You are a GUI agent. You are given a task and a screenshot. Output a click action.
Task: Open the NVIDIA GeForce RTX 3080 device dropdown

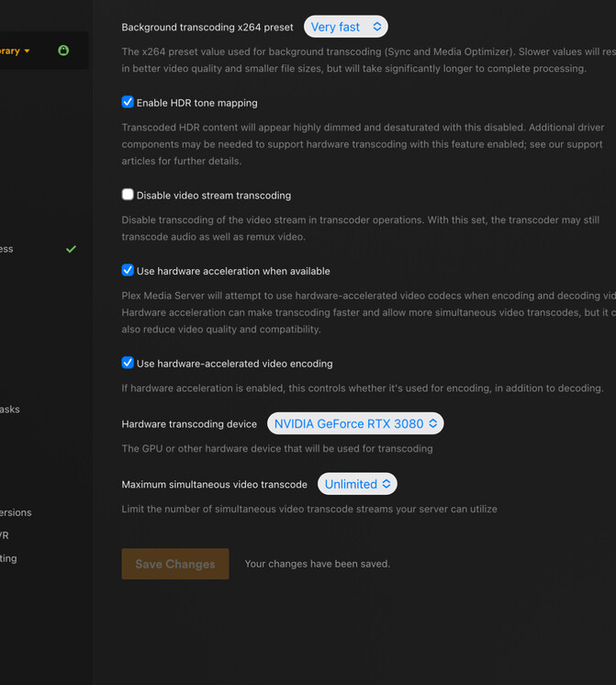pos(355,423)
